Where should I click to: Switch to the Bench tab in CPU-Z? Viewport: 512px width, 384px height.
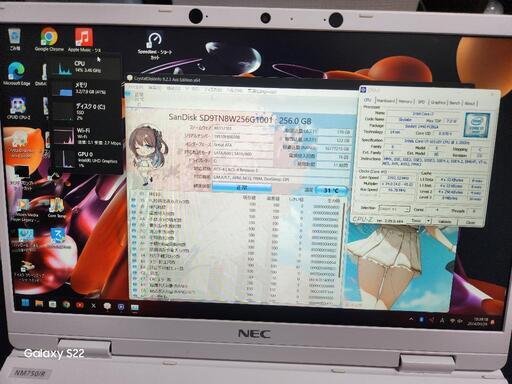click(455, 103)
